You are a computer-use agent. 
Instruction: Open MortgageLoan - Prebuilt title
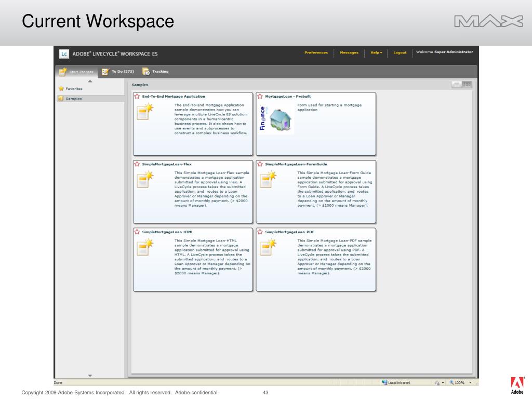[288, 96]
